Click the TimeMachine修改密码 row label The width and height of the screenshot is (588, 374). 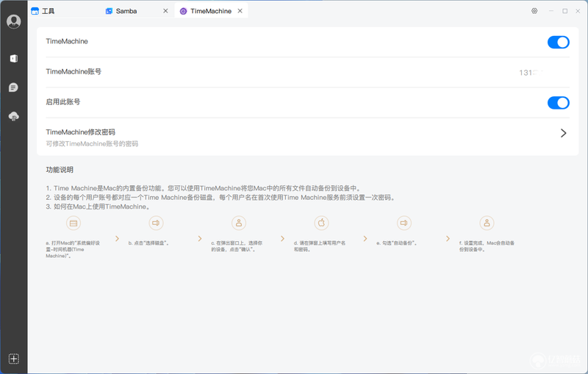click(80, 132)
